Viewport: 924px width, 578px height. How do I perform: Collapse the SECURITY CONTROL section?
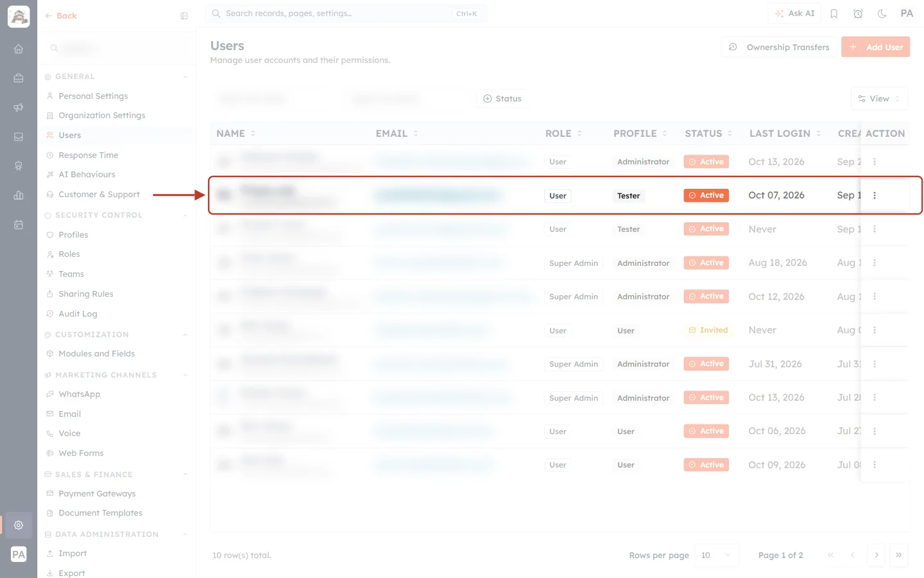point(185,215)
